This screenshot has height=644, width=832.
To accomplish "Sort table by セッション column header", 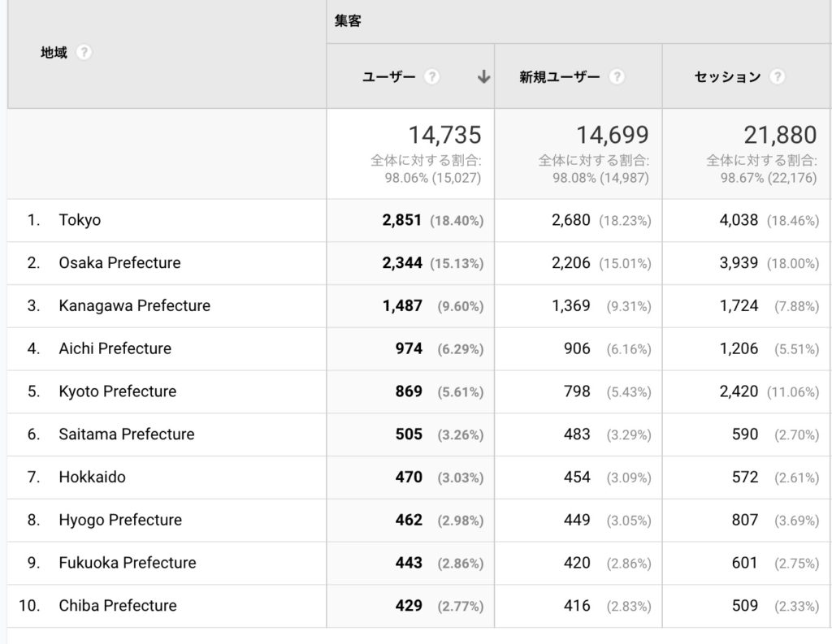I will coord(727,77).
